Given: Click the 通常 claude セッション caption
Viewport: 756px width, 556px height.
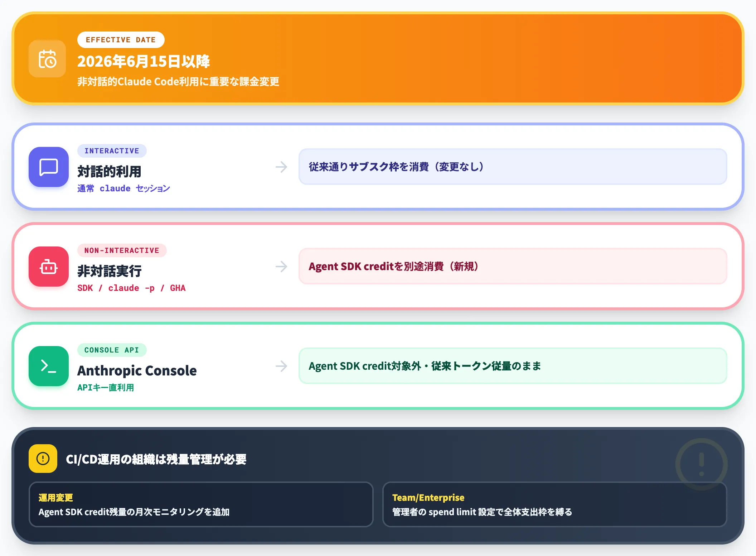Looking at the screenshot, I should [124, 188].
